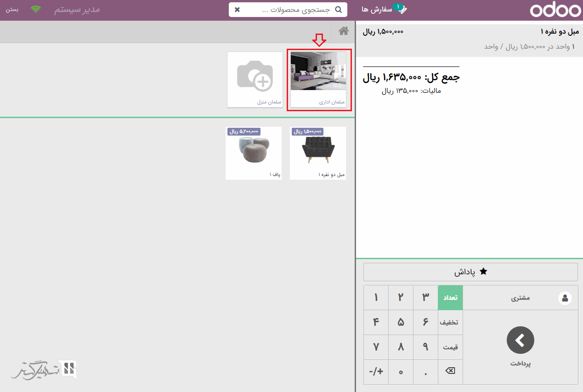Screen dimensions: 583x392
Task: Clear the product search with X icon
Action: click(x=237, y=10)
